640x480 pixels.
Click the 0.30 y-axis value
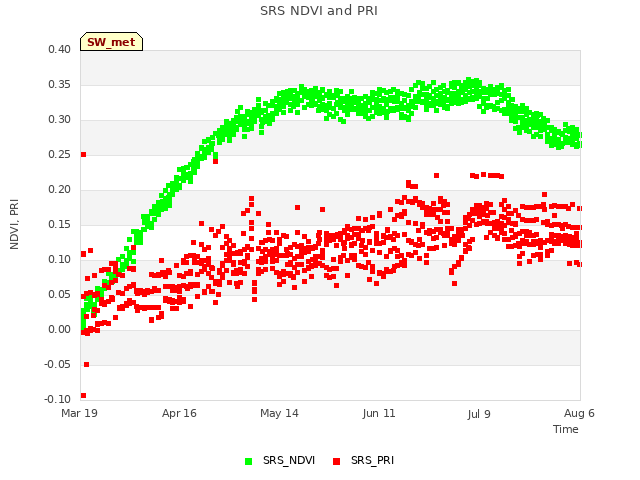[60, 120]
